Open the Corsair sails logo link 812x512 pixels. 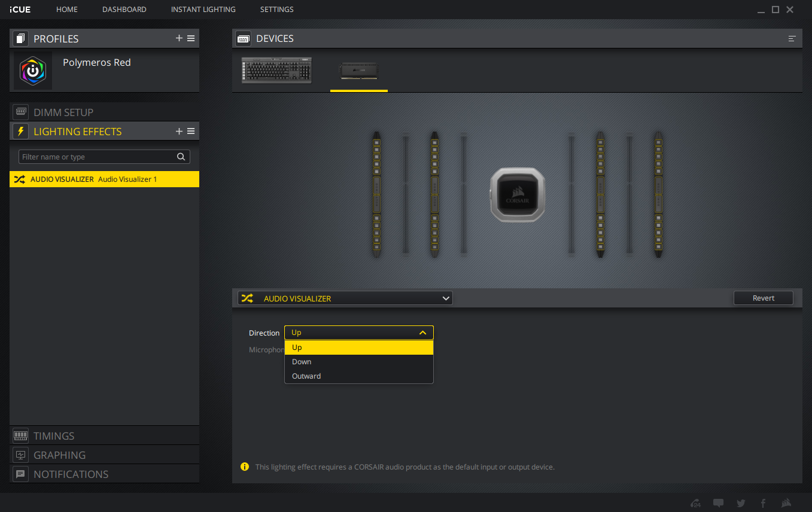tap(786, 503)
